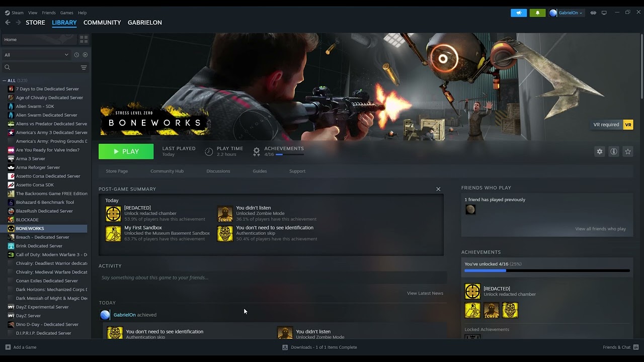Viewport: 644px width, 362px height.
Task: Go forward using the right arrow
Action: tap(18, 22)
